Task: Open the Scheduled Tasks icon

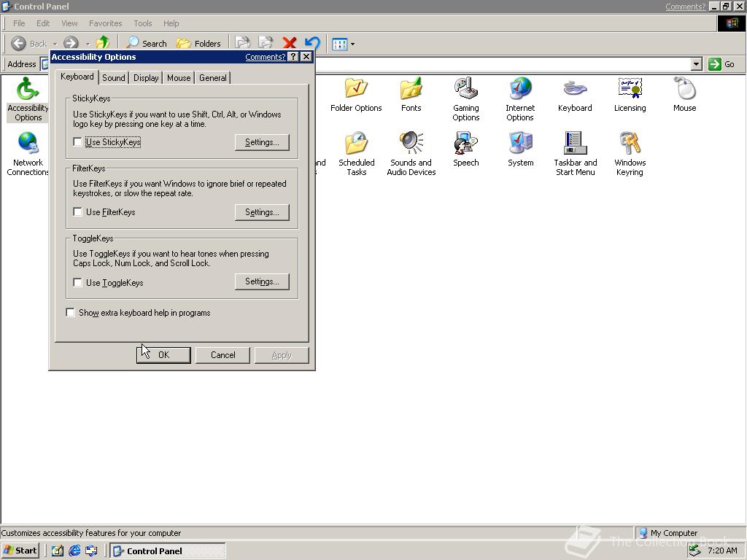Action: (x=356, y=154)
